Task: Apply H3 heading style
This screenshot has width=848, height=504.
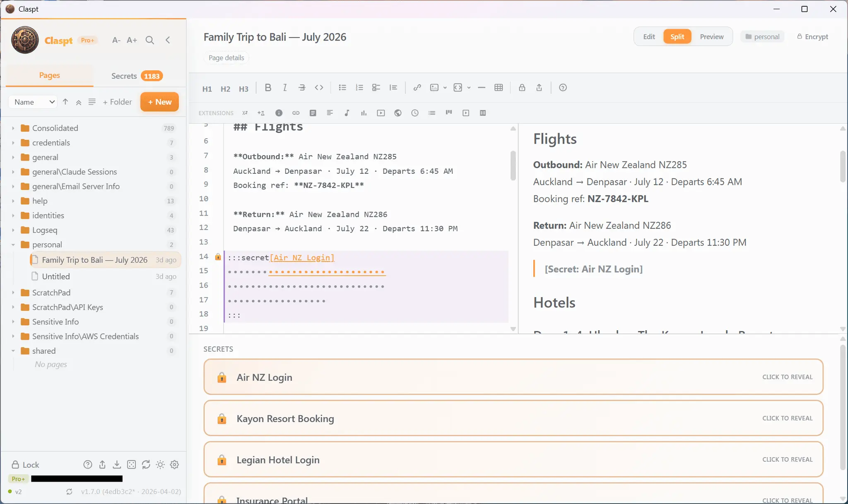Action: click(243, 89)
